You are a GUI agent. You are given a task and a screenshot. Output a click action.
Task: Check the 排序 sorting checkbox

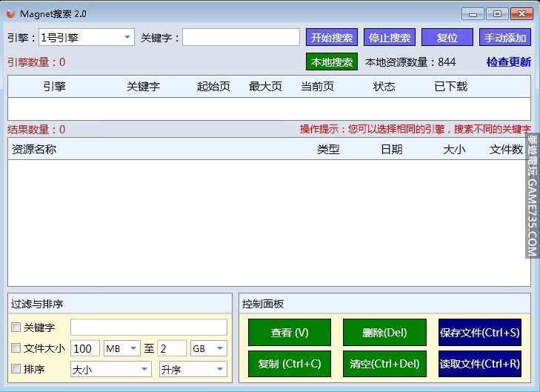(16, 369)
